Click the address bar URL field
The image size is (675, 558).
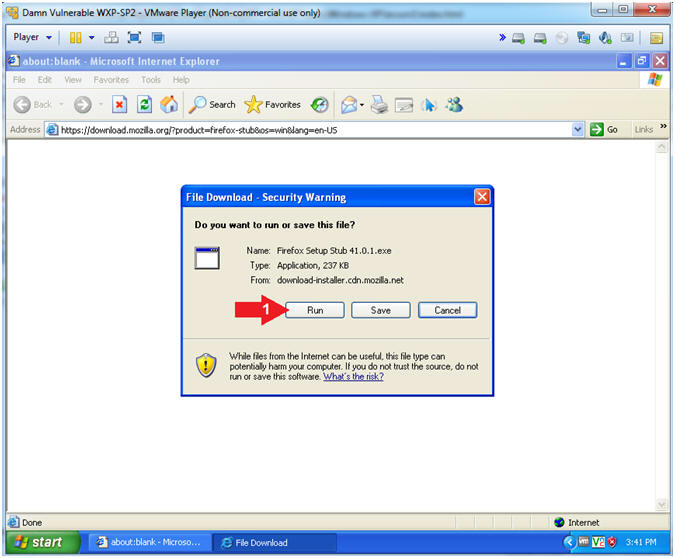[308, 130]
